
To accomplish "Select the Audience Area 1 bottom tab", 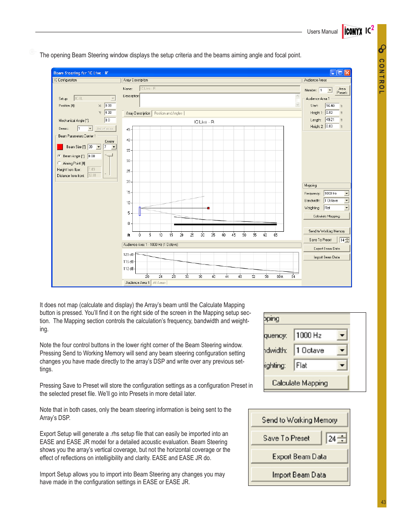I will click(x=137, y=283).
